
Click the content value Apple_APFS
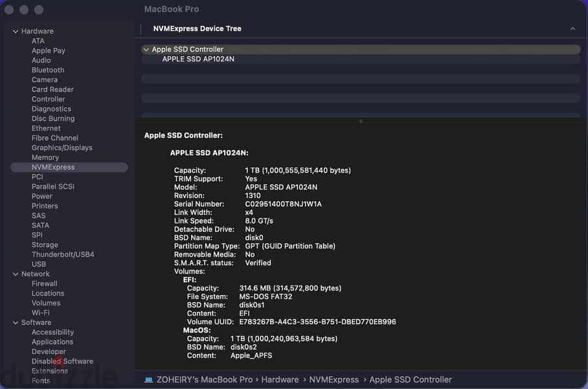251,355
